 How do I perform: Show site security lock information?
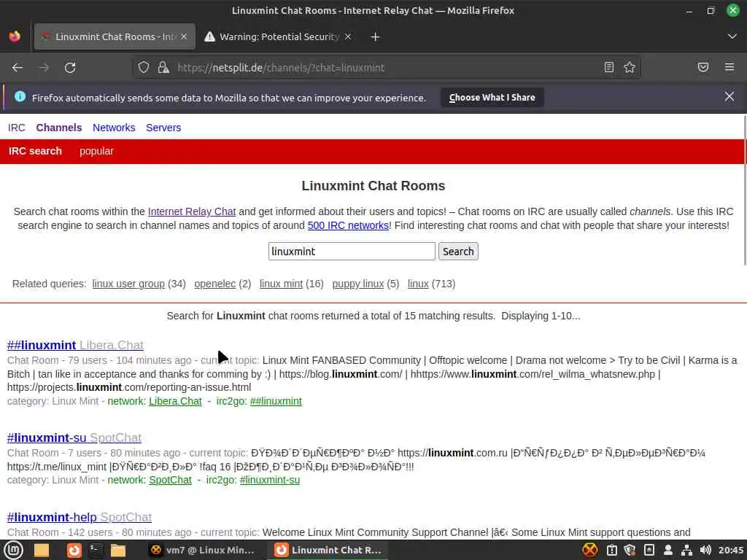click(x=163, y=67)
